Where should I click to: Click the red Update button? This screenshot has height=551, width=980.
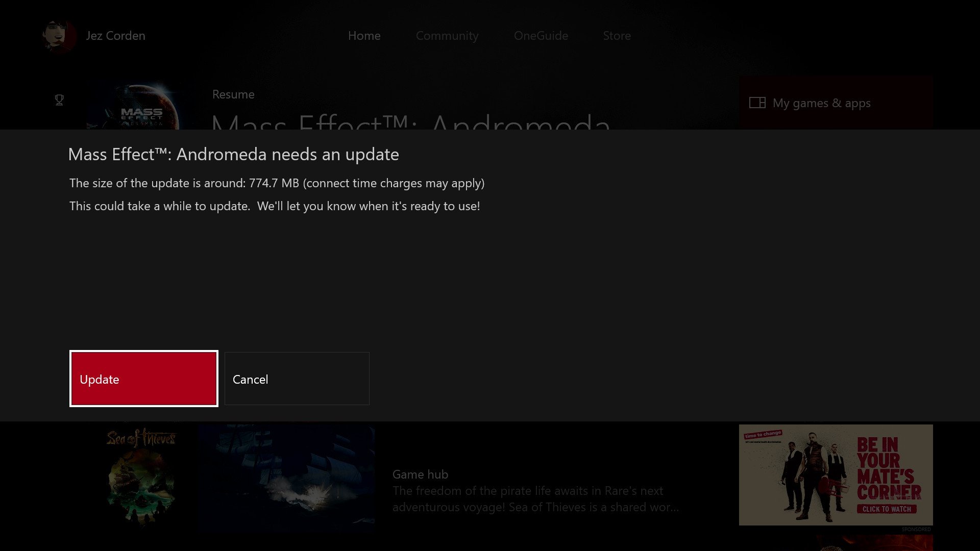(x=143, y=379)
